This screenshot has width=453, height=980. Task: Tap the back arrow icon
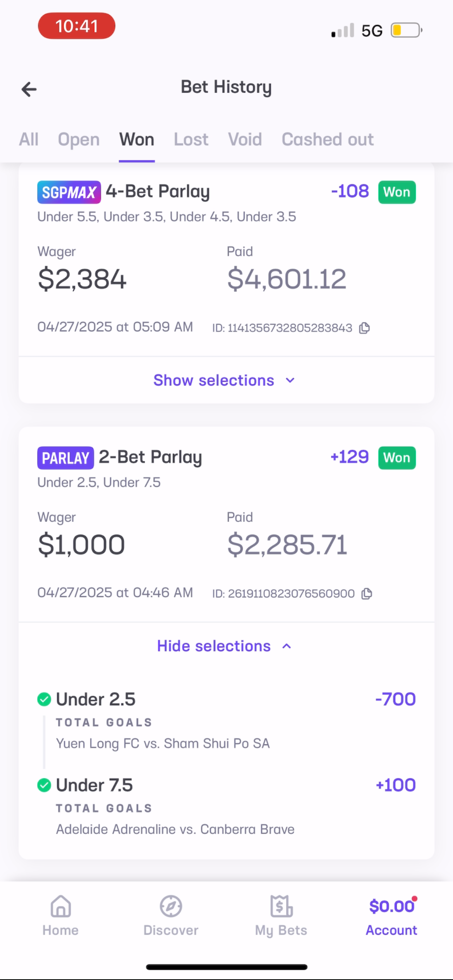29,89
